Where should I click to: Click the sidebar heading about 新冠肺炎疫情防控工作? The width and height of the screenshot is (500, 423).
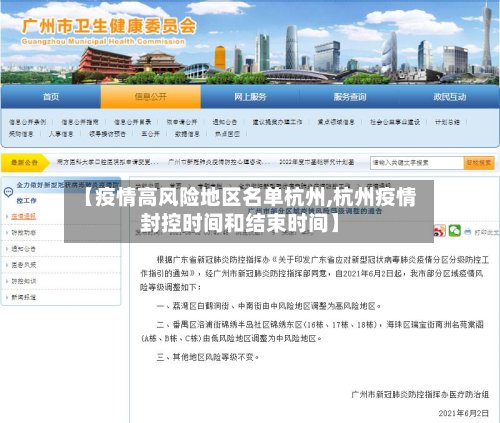(68, 192)
